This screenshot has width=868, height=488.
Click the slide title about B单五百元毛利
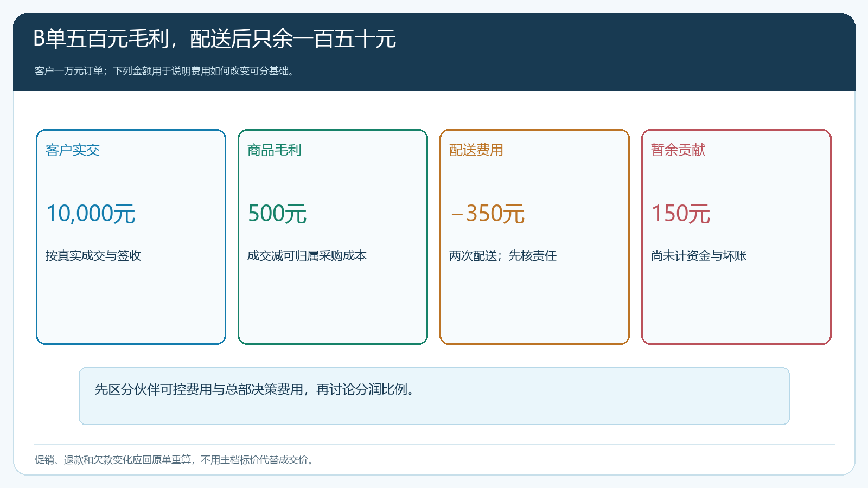tap(215, 39)
